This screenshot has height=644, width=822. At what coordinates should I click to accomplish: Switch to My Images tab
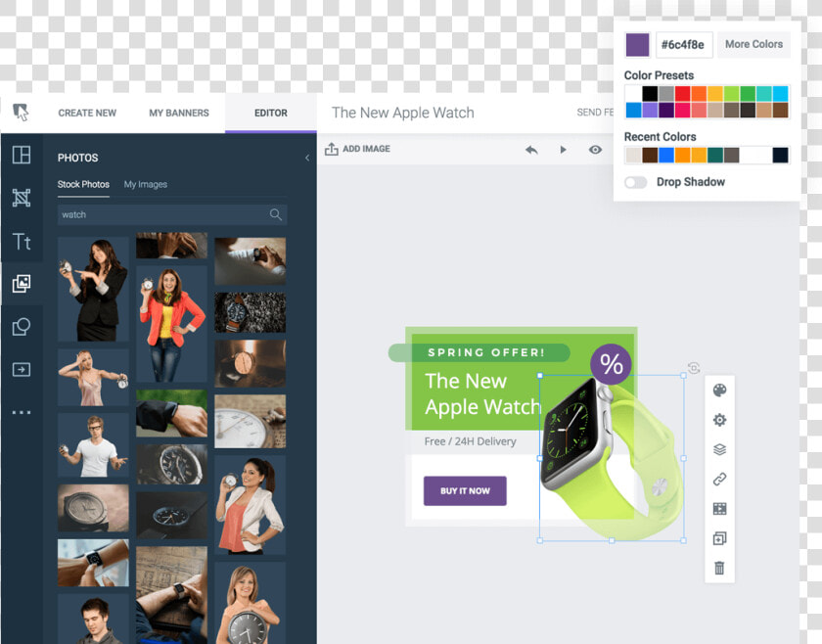[x=145, y=185]
